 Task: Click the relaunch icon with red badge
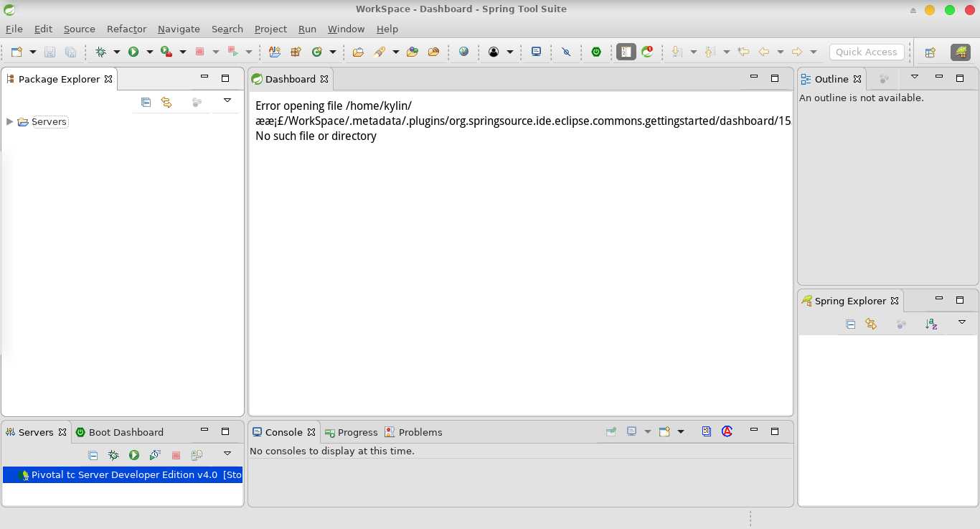click(648, 52)
